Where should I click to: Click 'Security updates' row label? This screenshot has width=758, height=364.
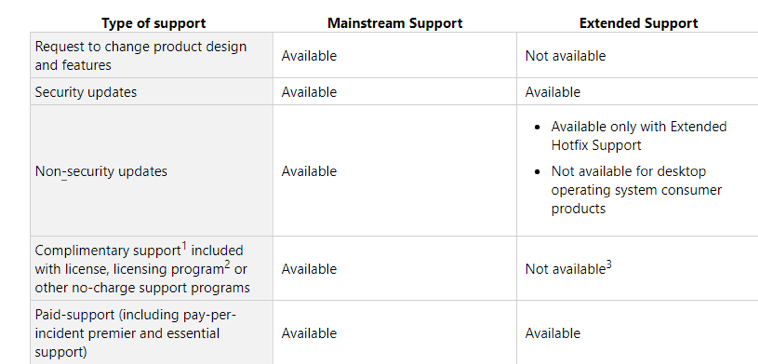pyautogui.click(x=86, y=92)
